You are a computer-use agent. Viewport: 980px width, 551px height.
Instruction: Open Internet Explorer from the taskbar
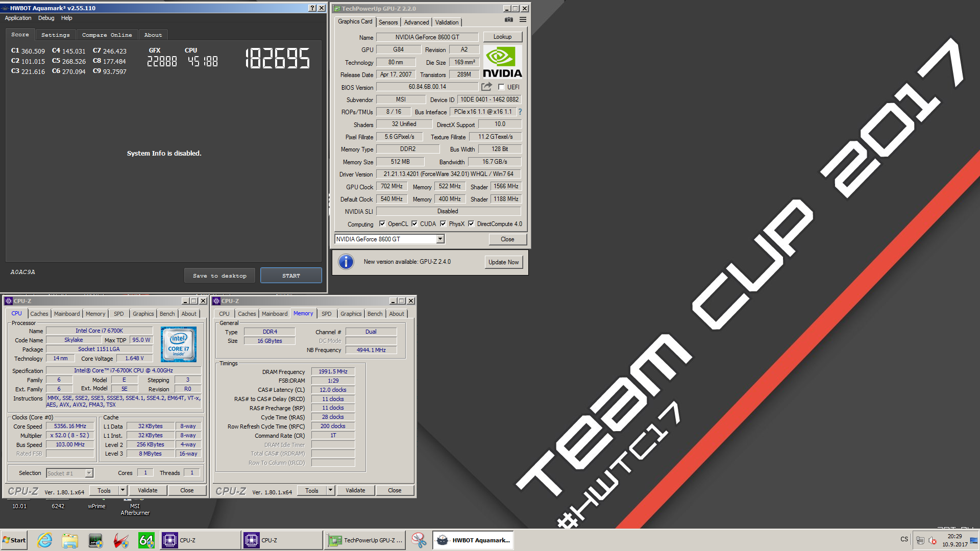(x=45, y=540)
